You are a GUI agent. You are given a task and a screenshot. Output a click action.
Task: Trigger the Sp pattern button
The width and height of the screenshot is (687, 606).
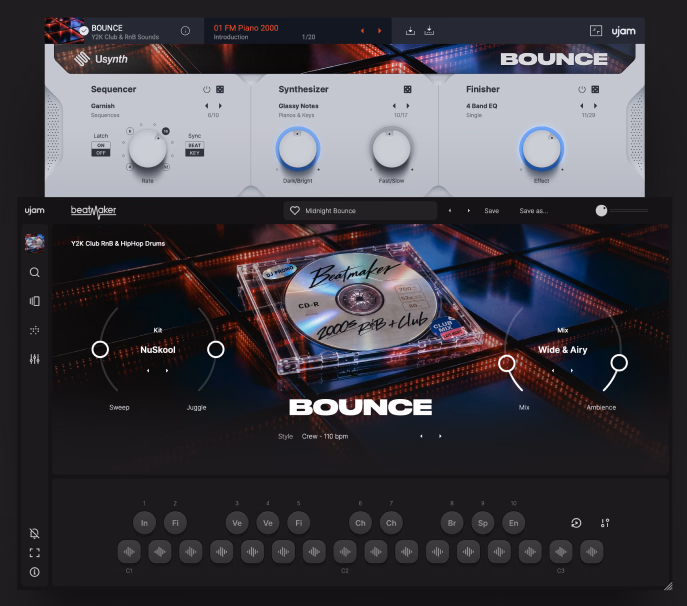coord(483,523)
